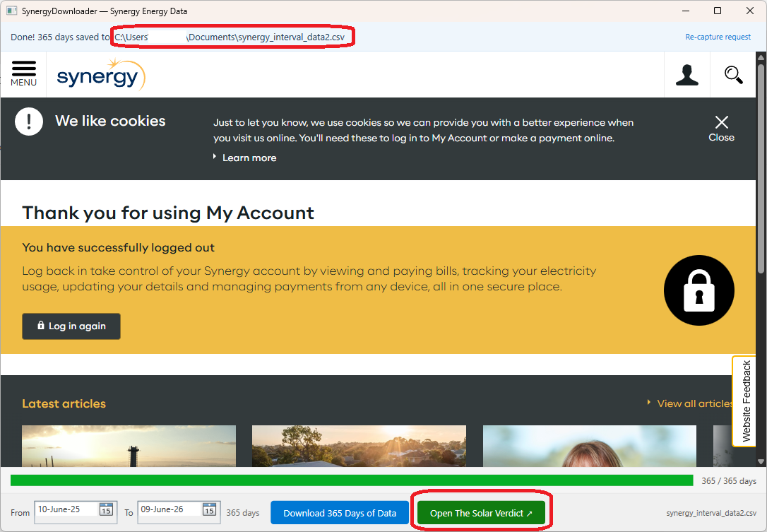Click the black padlock circle icon

[x=698, y=290]
